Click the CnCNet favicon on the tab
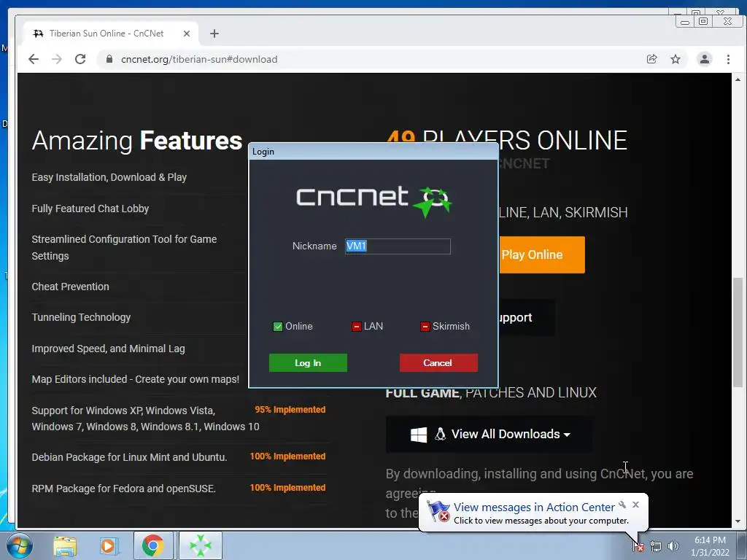This screenshot has height=560, width=747. (x=38, y=34)
